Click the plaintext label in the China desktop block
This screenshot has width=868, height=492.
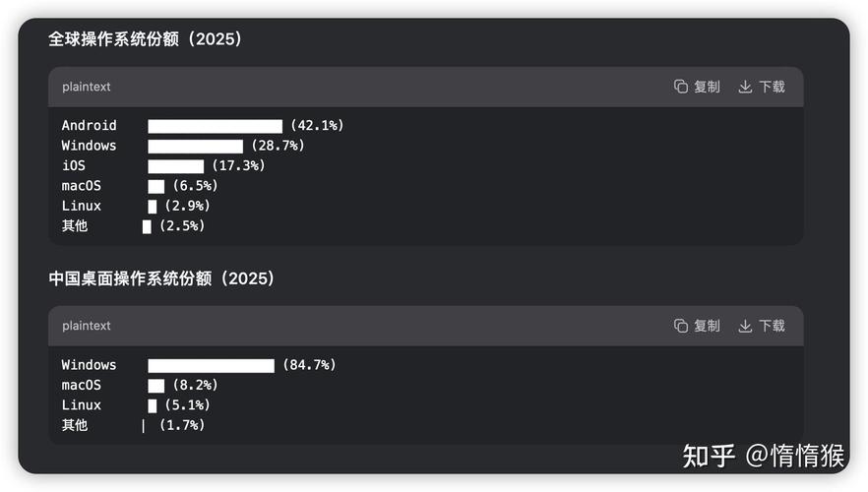[x=87, y=326]
